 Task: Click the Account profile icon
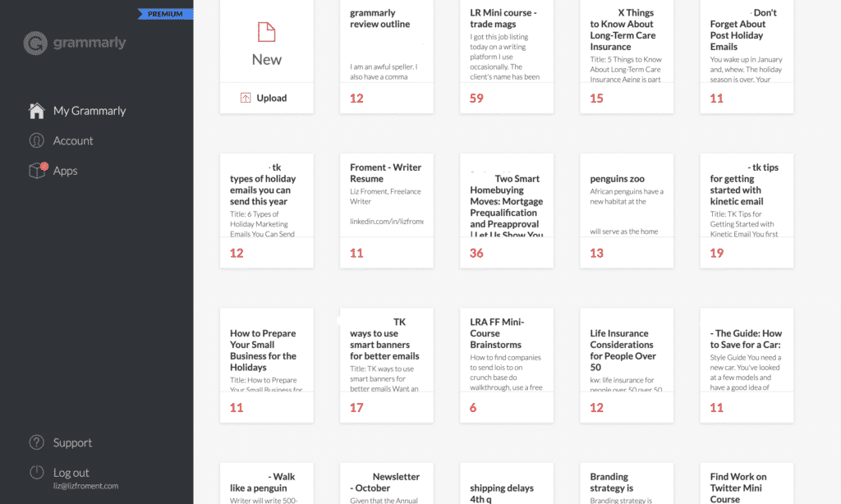[36, 140]
